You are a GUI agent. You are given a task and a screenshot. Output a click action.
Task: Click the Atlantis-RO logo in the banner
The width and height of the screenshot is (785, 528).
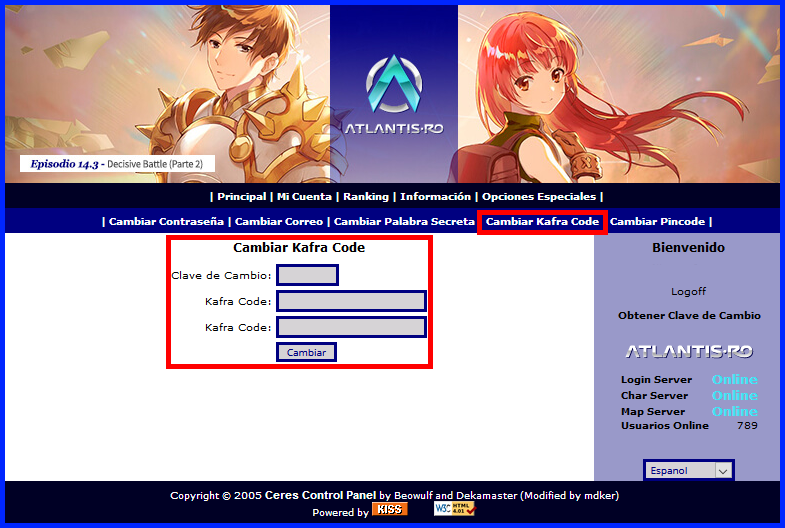(x=394, y=95)
